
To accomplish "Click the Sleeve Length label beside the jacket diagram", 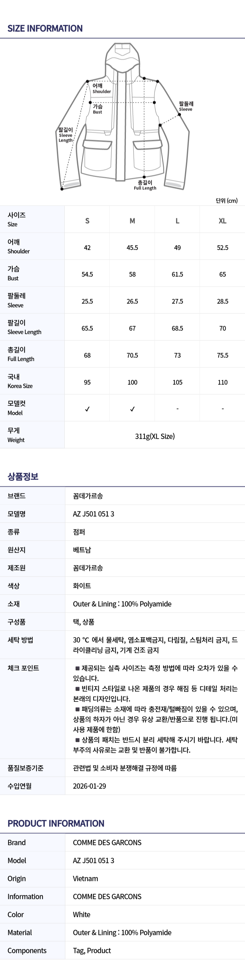I will [66, 135].
